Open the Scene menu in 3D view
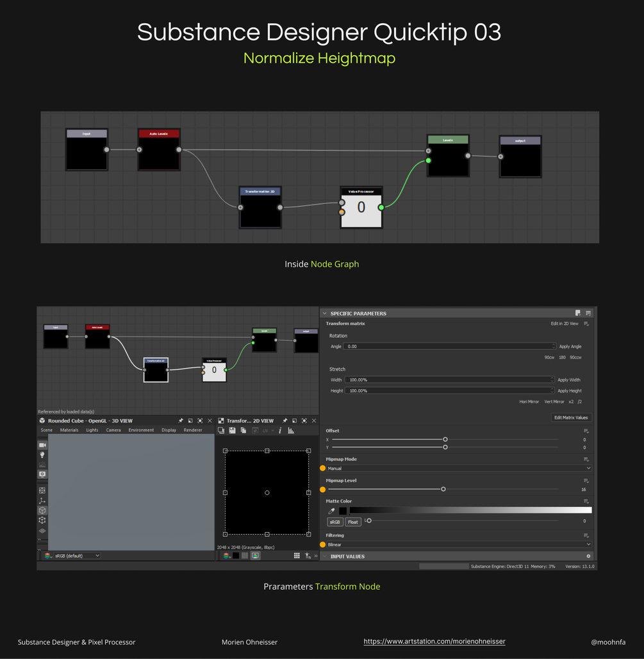This screenshot has width=644, height=659. (x=47, y=430)
